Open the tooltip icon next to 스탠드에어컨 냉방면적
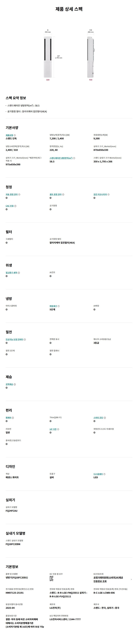The width and height of the screenshot is (138, 644). (x=74, y=158)
